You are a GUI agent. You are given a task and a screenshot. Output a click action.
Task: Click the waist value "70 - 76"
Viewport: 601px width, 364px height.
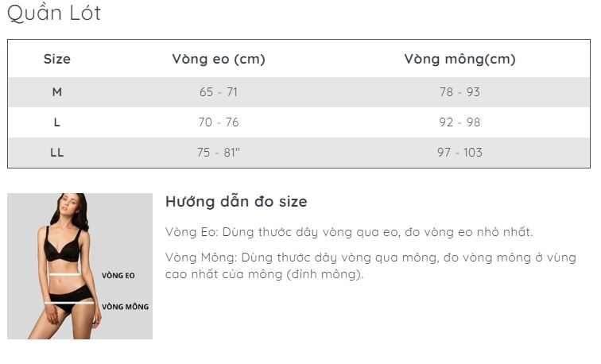tap(219, 122)
